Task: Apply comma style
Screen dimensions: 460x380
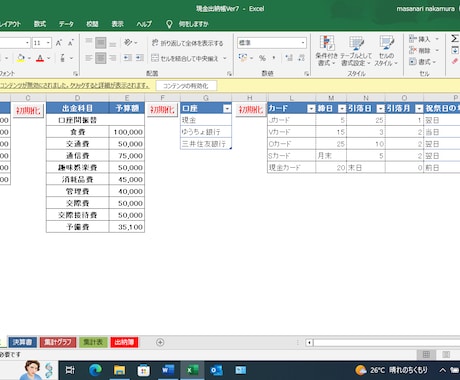Action: (274, 58)
